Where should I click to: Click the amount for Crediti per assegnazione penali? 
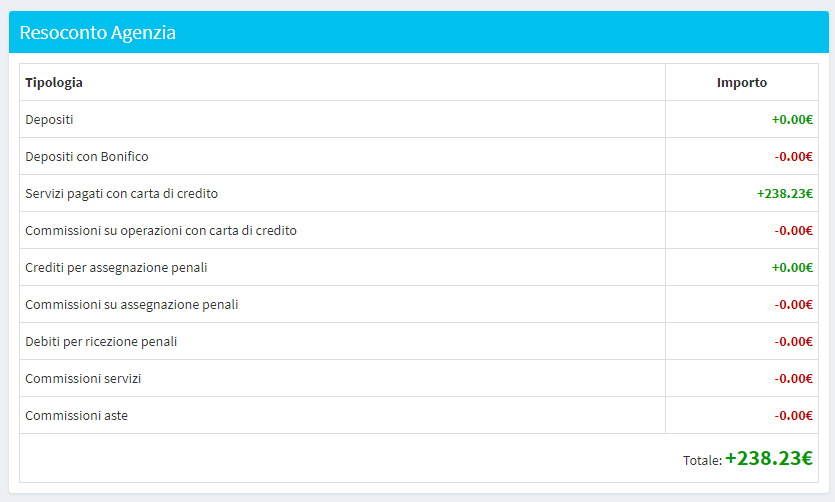tap(792, 267)
